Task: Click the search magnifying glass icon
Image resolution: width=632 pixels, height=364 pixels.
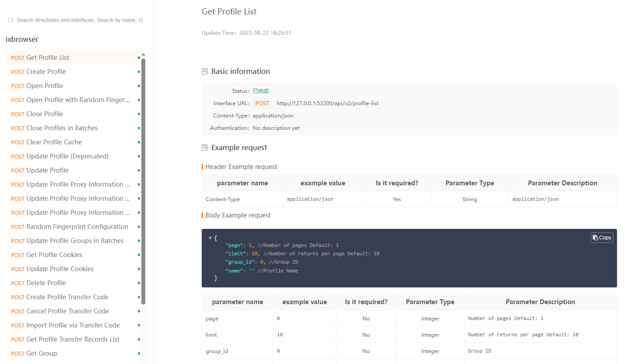Action: click(x=10, y=20)
